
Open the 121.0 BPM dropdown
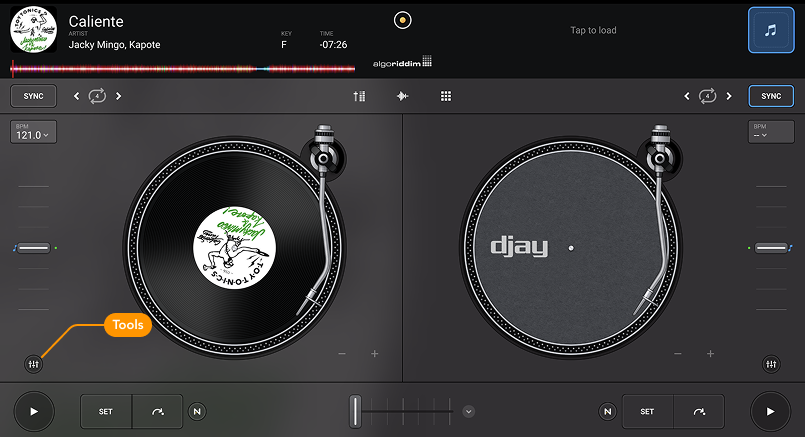[x=34, y=132]
